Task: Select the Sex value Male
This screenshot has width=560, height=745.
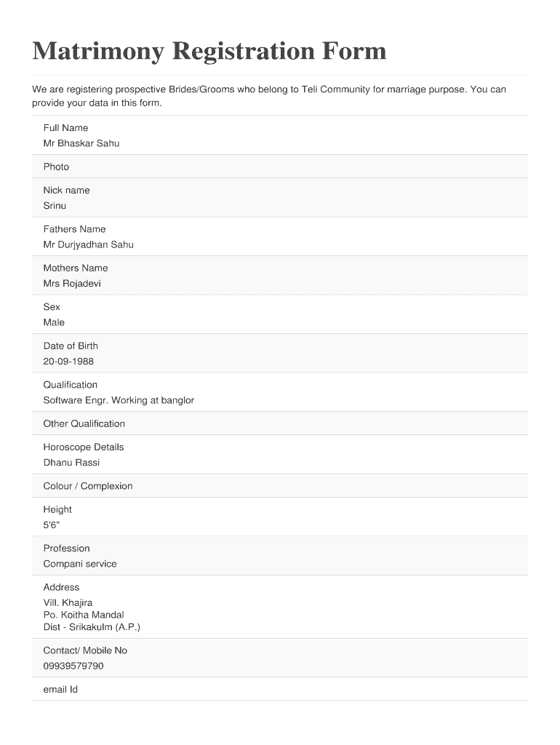Action: 54,322
